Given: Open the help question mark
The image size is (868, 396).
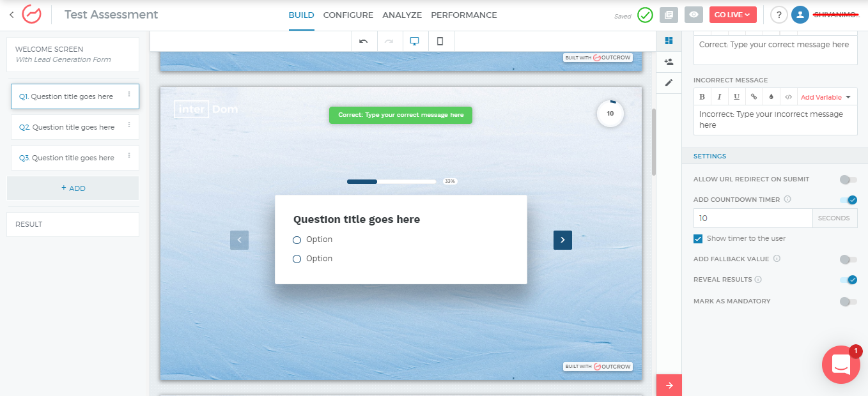Looking at the screenshot, I should [779, 15].
